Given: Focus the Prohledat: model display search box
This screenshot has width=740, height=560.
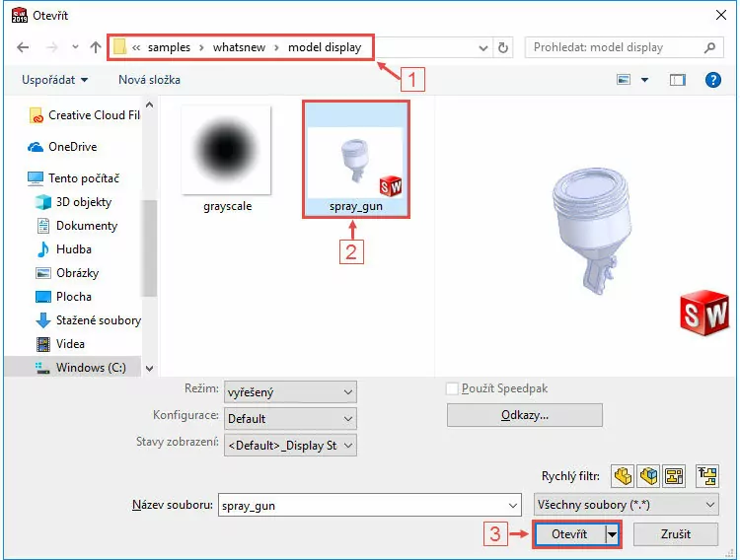Looking at the screenshot, I should [624, 47].
